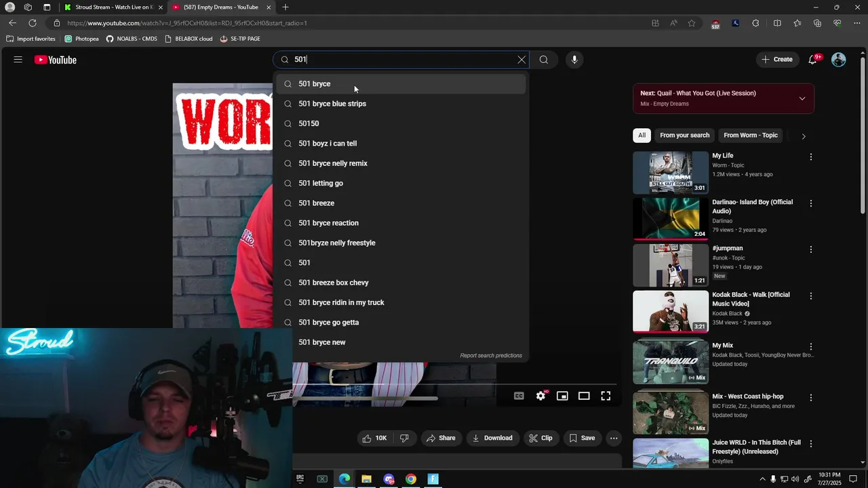868x488 pixels.
Task: Save the video to a playlist
Action: coord(582,439)
